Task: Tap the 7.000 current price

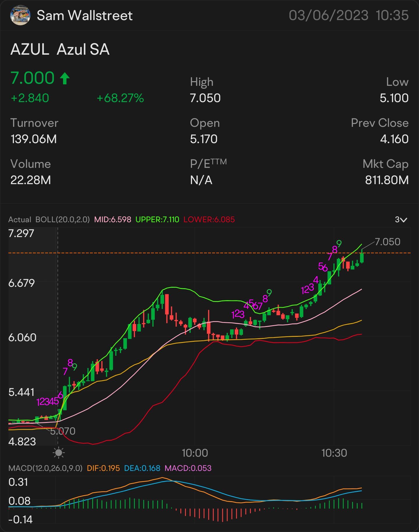Action: click(x=33, y=78)
